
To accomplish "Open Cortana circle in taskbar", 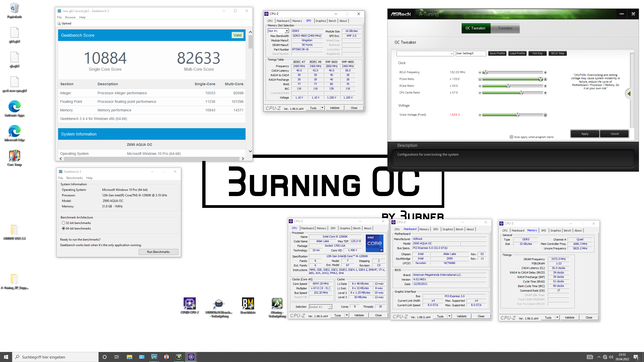I will click(x=105, y=357).
